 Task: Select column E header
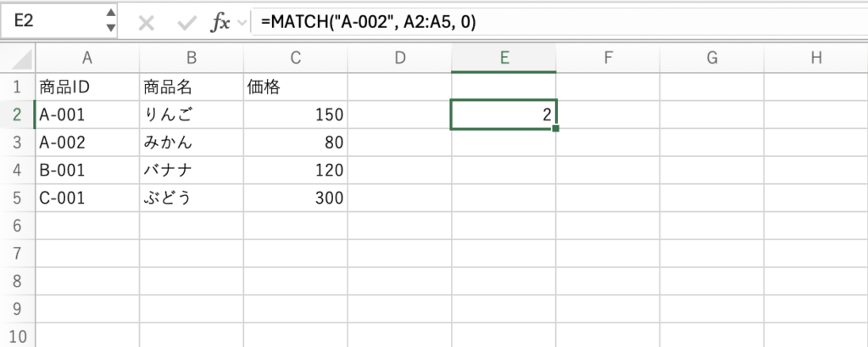pyautogui.click(x=504, y=58)
